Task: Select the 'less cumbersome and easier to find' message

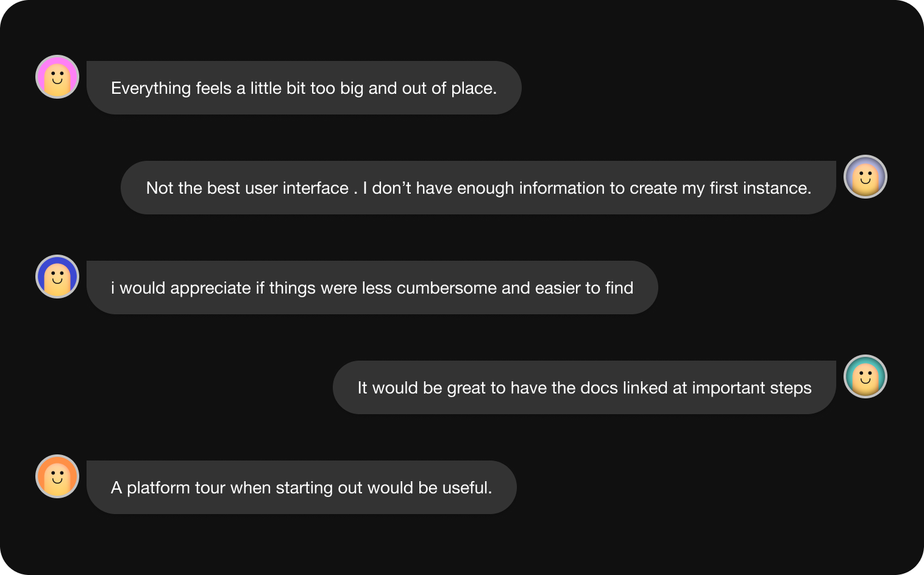Action: coord(372,287)
